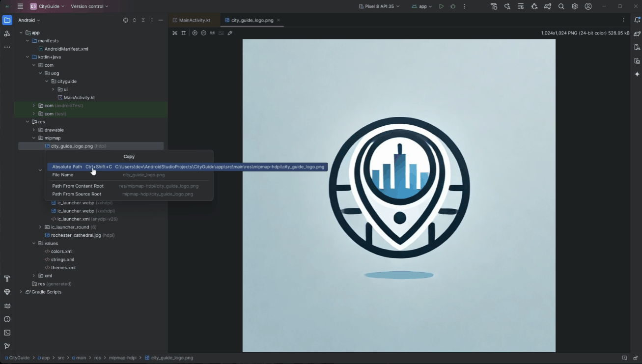Open Gemini sparkle icon in right sidebar

pos(637,74)
